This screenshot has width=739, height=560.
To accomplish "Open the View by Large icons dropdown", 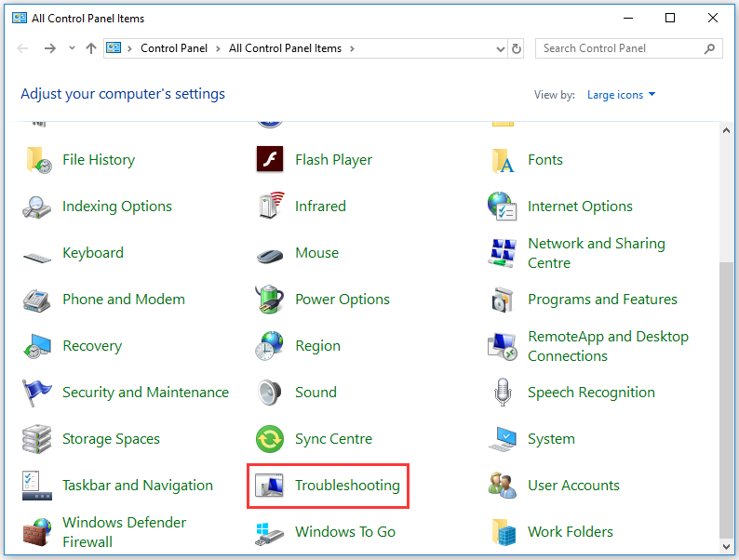I will [x=621, y=95].
